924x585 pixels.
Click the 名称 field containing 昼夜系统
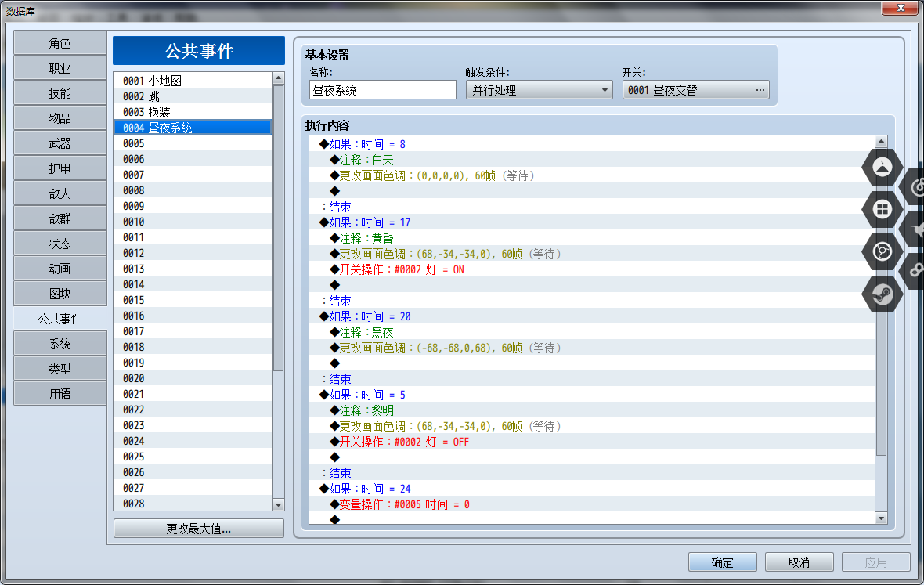(382, 90)
